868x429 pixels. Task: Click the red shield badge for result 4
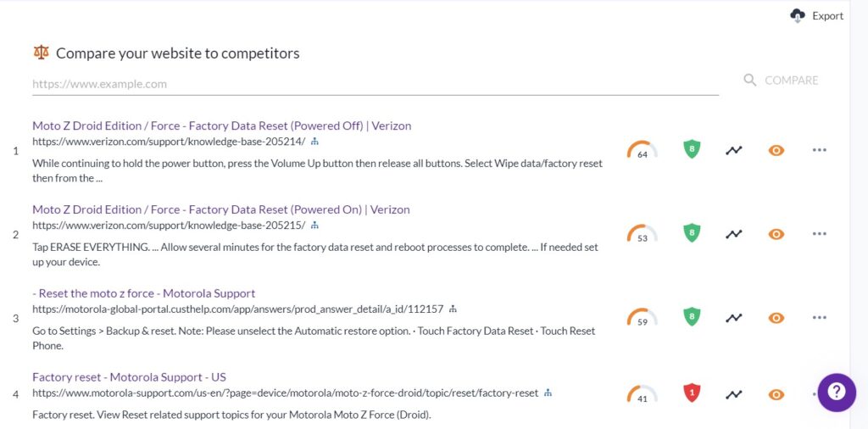(692, 394)
